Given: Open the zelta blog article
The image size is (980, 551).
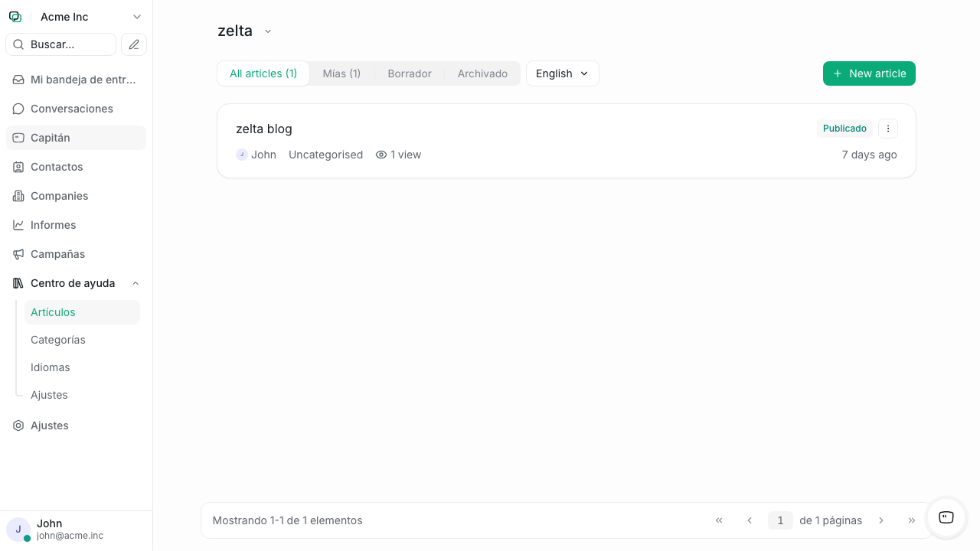Looking at the screenshot, I should pyautogui.click(x=264, y=129).
